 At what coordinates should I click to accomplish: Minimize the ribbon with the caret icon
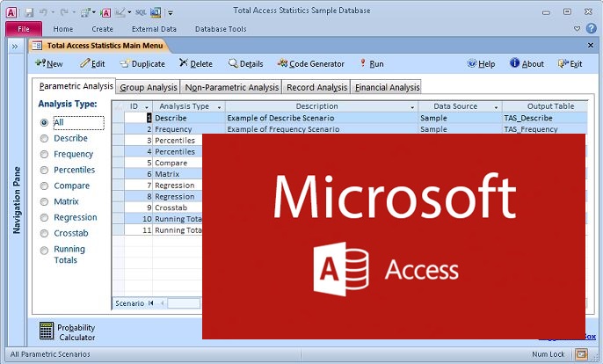[x=577, y=29]
